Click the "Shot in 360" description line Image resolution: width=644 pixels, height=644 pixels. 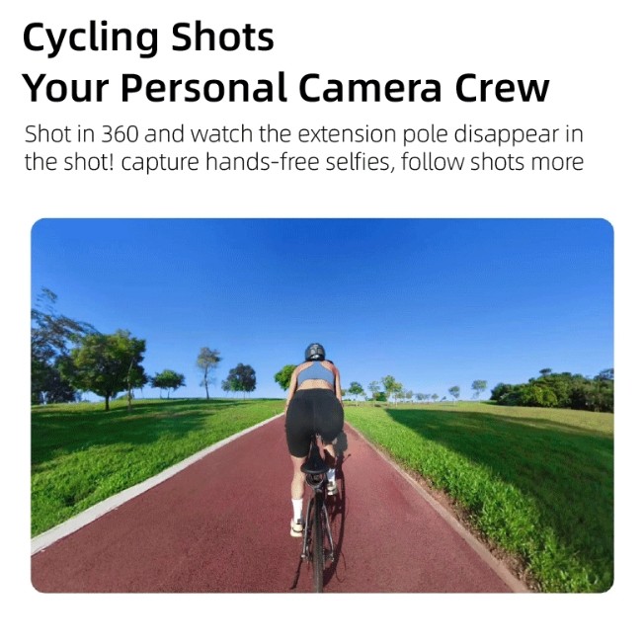(x=303, y=134)
